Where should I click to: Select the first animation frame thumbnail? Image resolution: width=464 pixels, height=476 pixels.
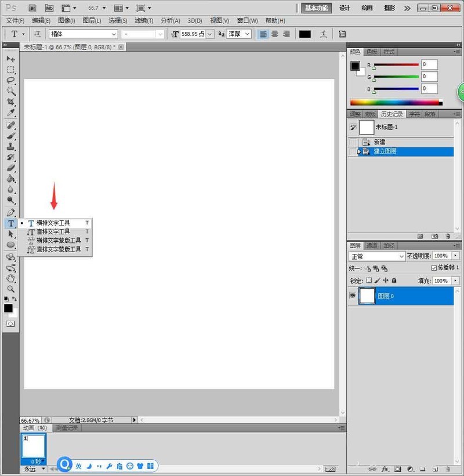click(x=32, y=446)
